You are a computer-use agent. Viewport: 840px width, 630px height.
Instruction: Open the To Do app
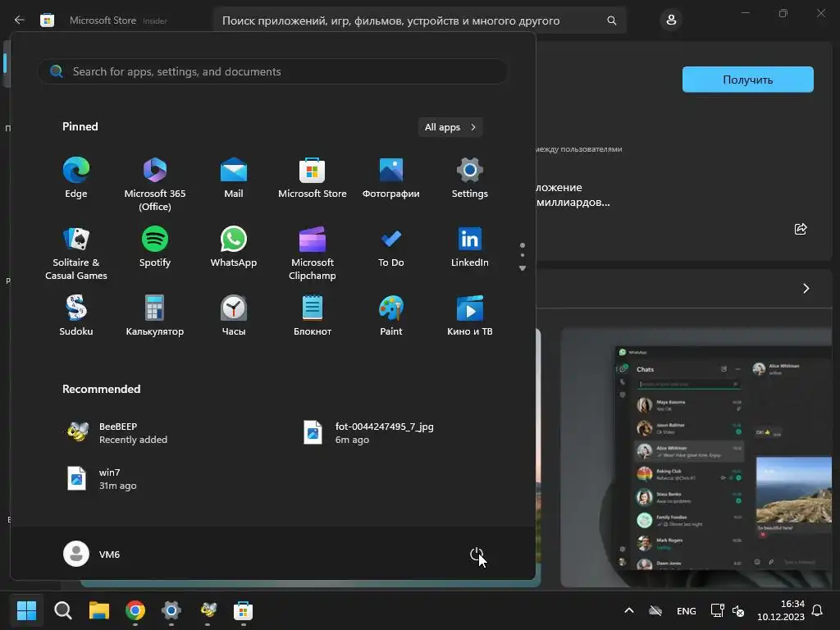click(391, 248)
